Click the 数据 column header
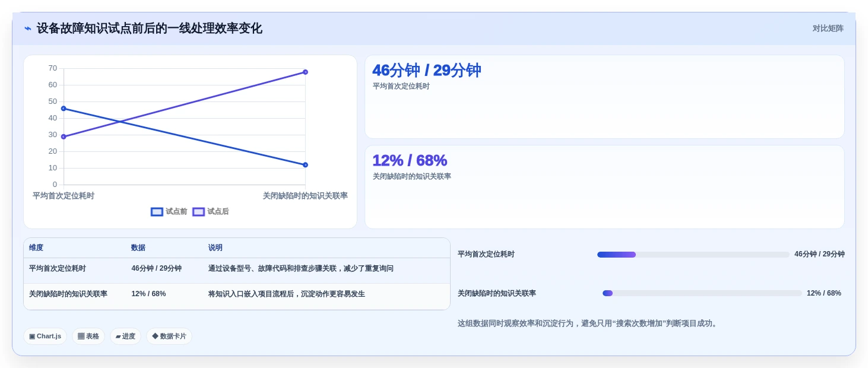The image size is (868, 368). (138, 248)
